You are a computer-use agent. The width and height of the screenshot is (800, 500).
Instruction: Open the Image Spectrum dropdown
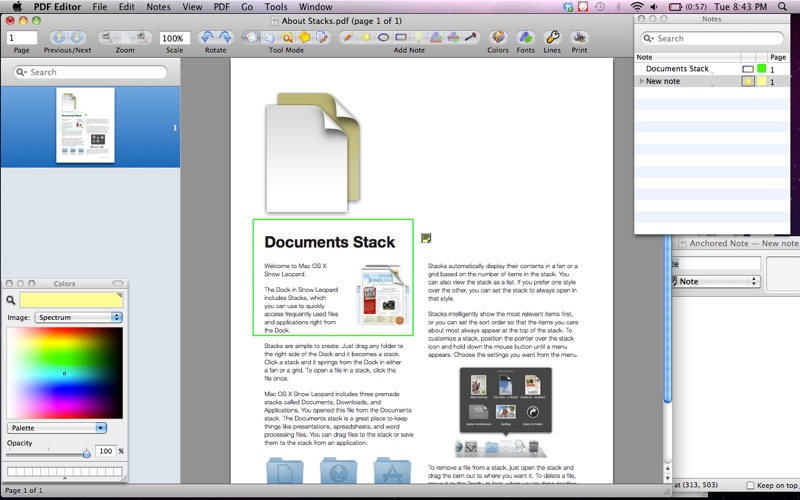[79, 317]
